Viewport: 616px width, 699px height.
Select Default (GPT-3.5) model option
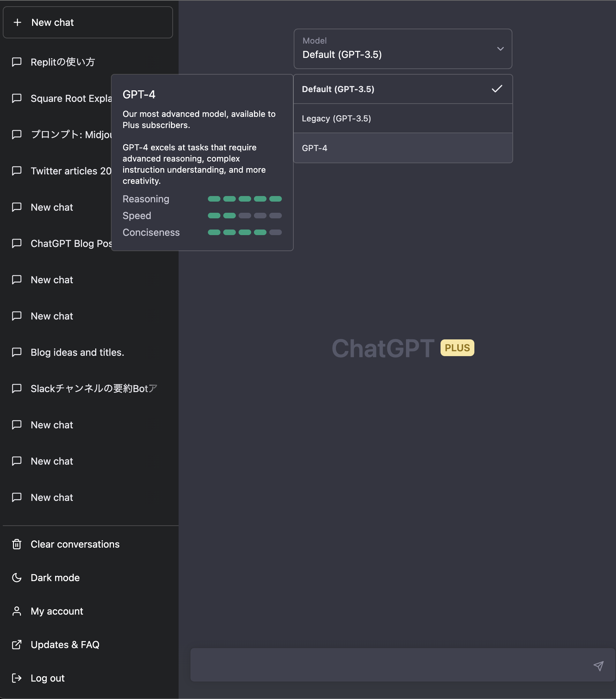403,89
